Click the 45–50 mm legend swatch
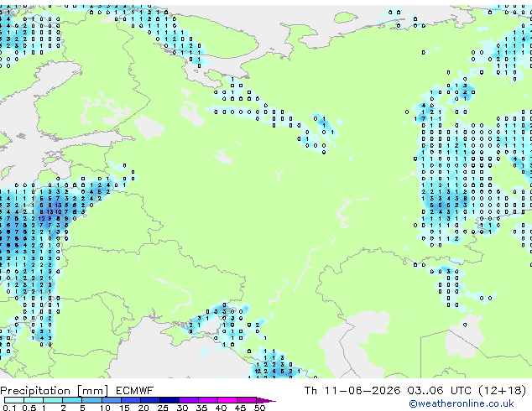 (x=247, y=400)
